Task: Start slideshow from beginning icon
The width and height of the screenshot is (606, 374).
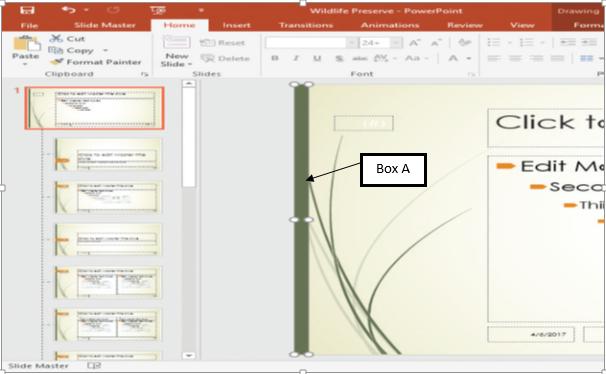Action: click(158, 10)
